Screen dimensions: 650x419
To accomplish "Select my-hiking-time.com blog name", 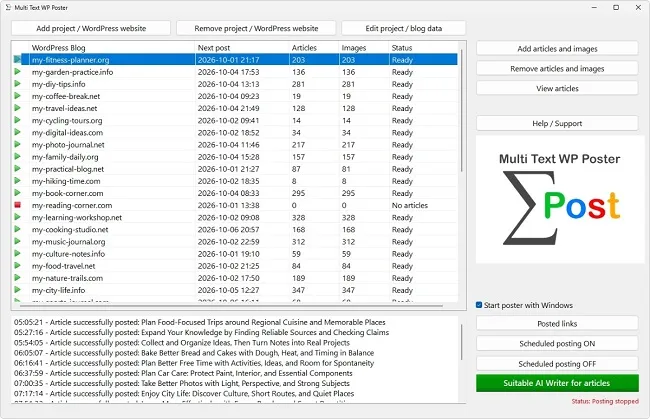I will 66,181.
